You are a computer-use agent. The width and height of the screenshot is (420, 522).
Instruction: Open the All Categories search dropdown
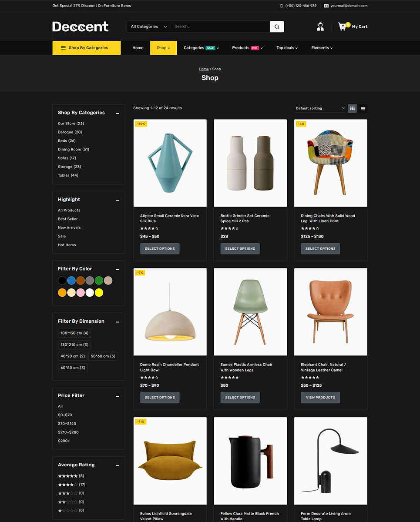148,27
